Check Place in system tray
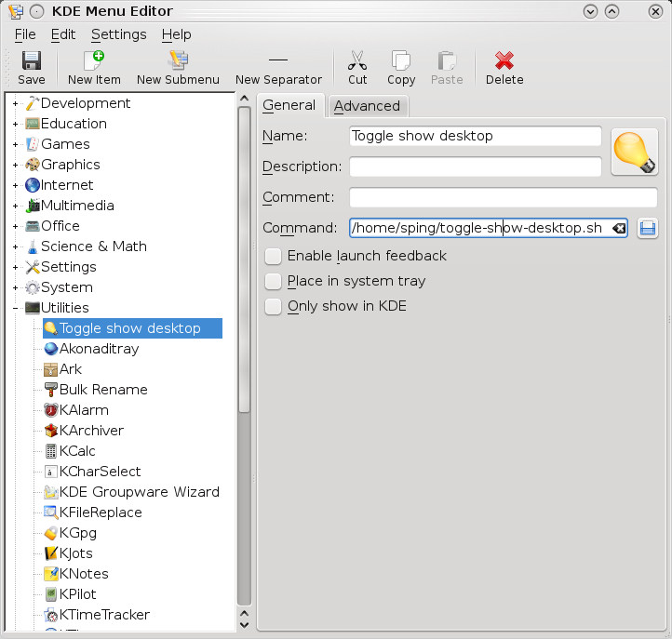This screenshot has height=639, width=672. point(273,281)
